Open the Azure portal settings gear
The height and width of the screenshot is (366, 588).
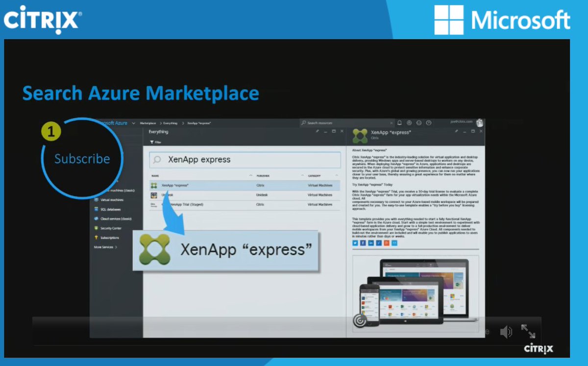410,123
